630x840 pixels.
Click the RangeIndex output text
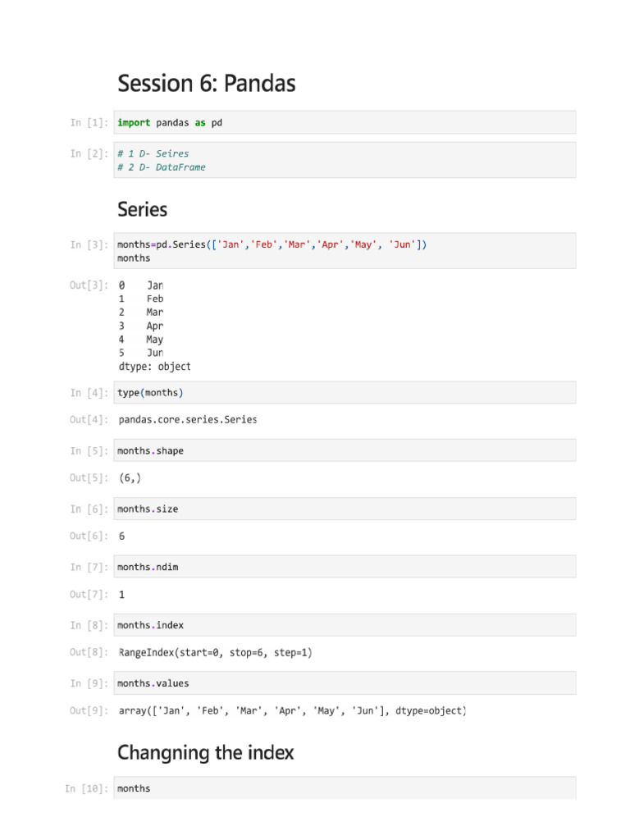tap(216, 653)
